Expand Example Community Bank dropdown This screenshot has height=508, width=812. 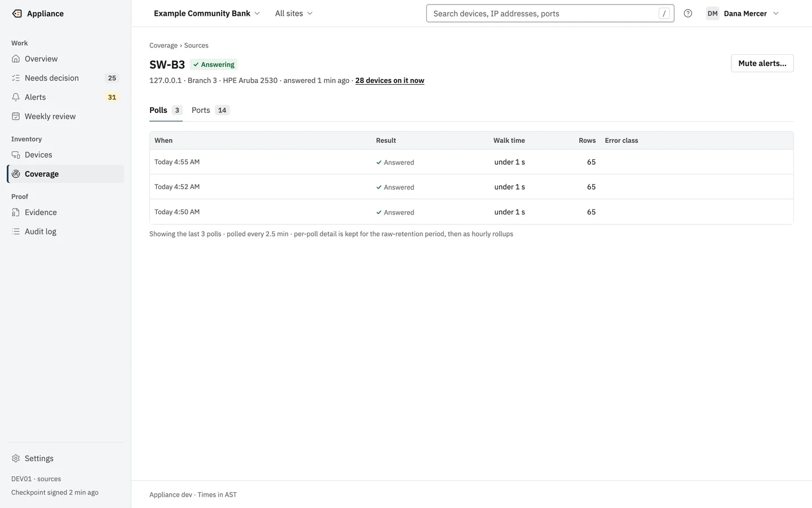click(x=207, y=14)
